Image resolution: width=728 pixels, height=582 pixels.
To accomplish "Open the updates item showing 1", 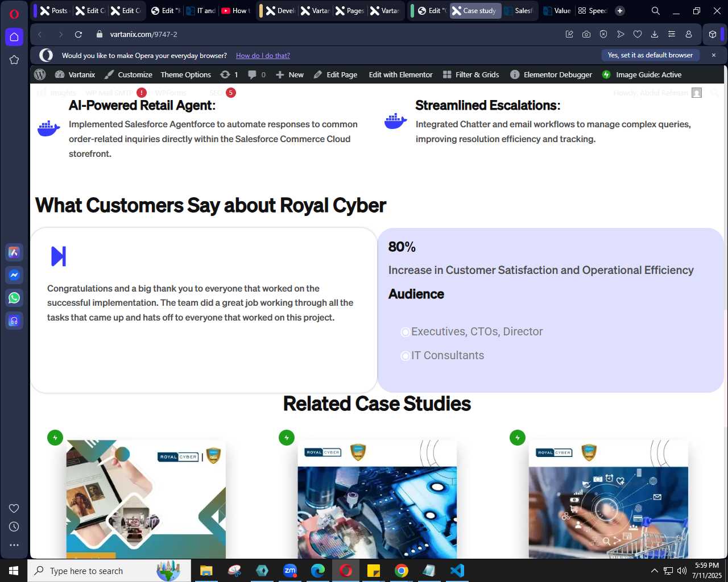I will (x=229, y=74).
